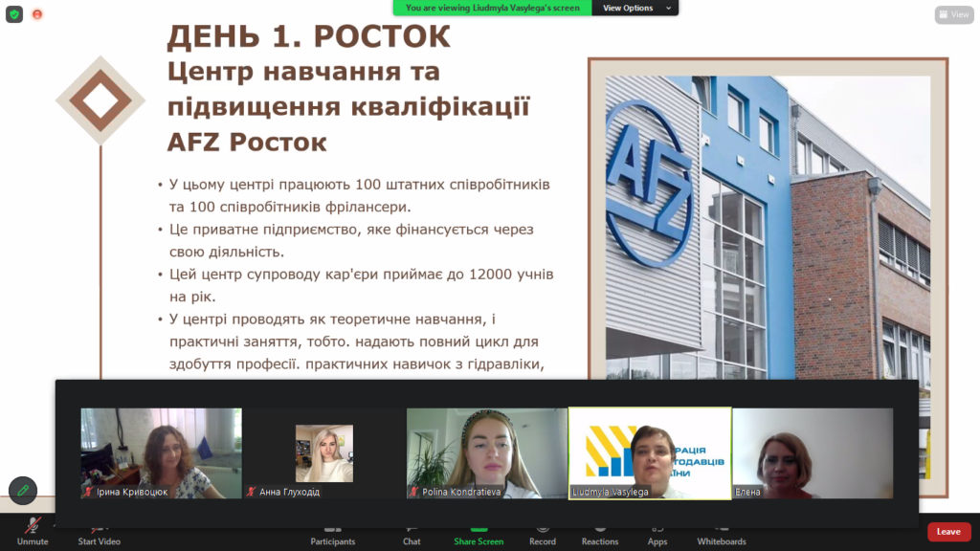Open the View layout menu

pyautogui.click(x=954, y=14)
